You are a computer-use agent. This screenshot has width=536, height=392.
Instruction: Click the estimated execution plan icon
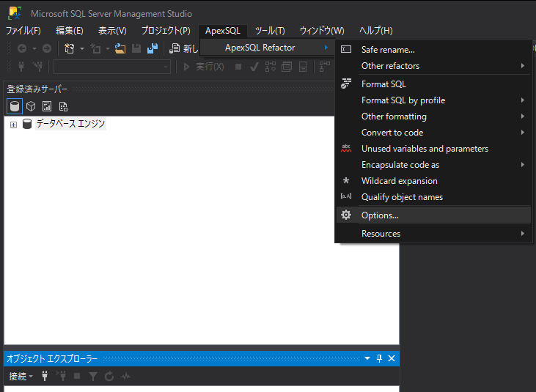point(270,67)
